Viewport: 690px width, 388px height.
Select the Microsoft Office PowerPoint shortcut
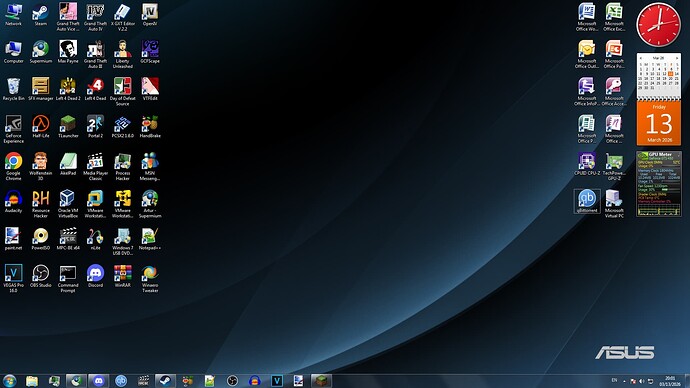(x=614, y=54)
